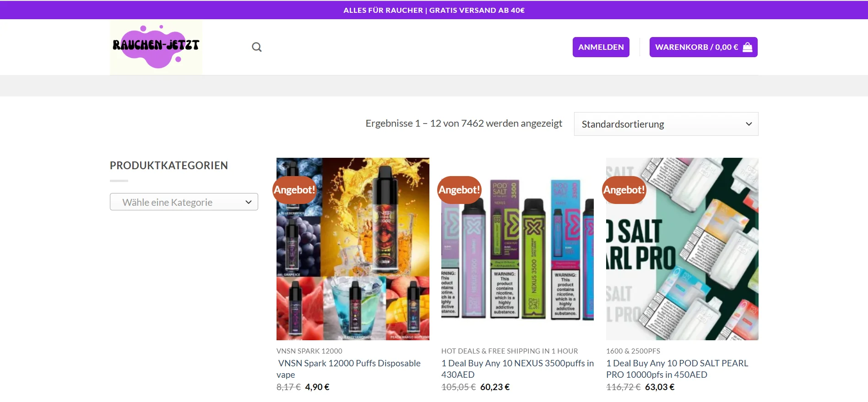Click Angebot! badge on VNSN Spark product

[294, 190]
